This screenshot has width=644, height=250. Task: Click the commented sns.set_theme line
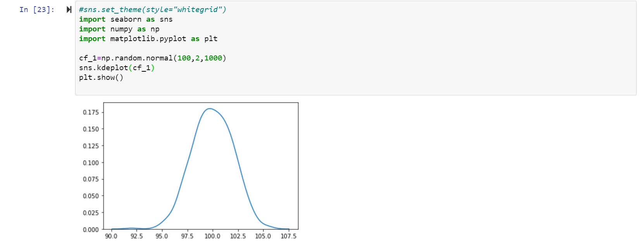[x=153, y=10]
